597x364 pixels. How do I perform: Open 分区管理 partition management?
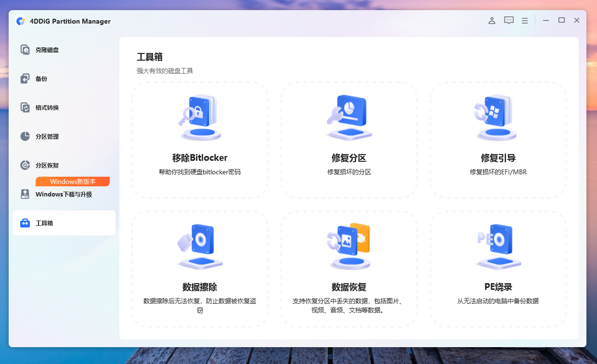tap(46, 136)
